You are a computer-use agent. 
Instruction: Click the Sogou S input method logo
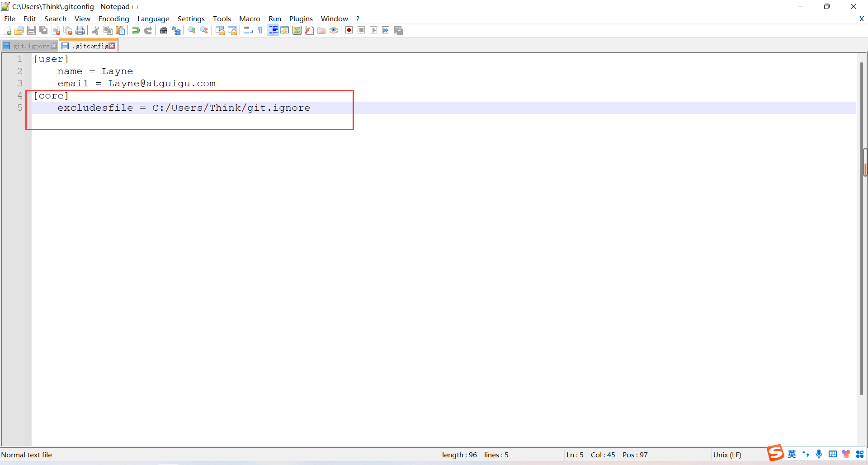775,453
